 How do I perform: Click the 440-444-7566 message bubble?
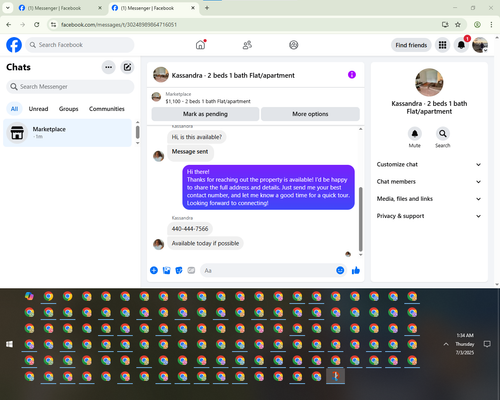click(190, 229)
